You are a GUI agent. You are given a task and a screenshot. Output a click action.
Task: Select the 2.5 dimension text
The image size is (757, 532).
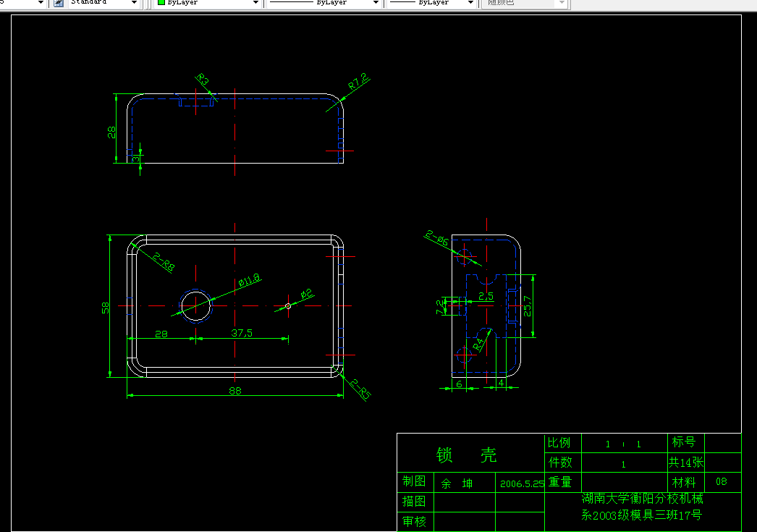pos(486,296)
